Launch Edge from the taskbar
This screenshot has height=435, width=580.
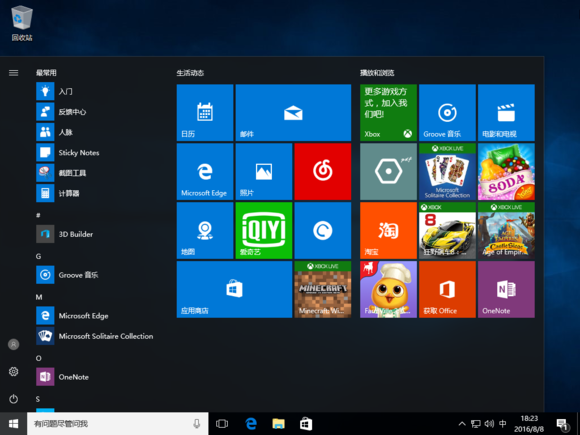(x=251, y=424)
